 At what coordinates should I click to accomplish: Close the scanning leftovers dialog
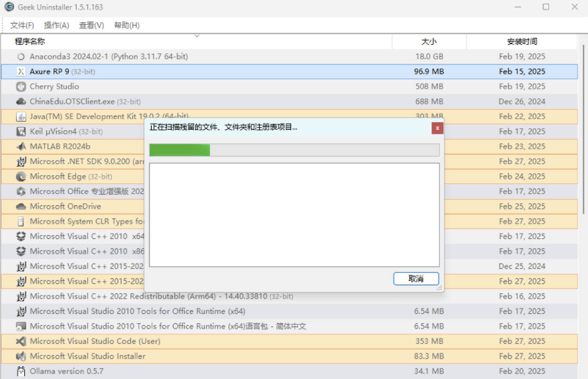[437, 128]
